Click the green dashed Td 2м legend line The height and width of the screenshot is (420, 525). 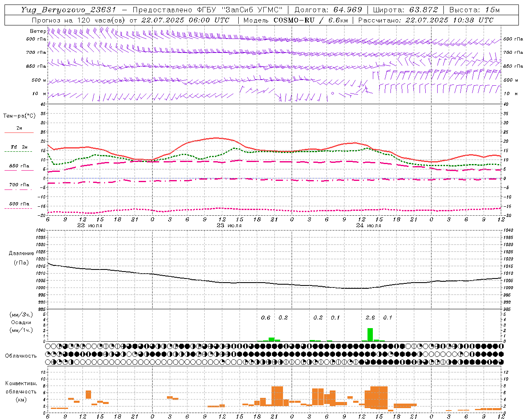tap(18, 152)
